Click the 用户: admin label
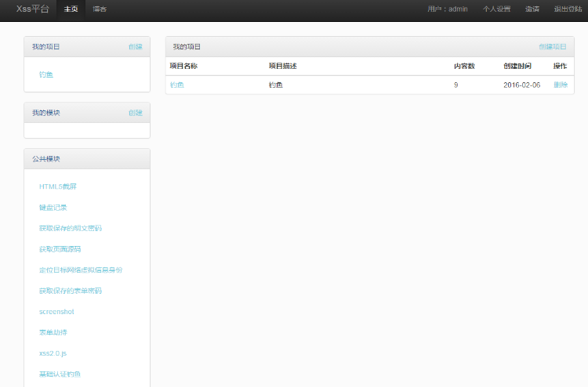 (448, 9)
